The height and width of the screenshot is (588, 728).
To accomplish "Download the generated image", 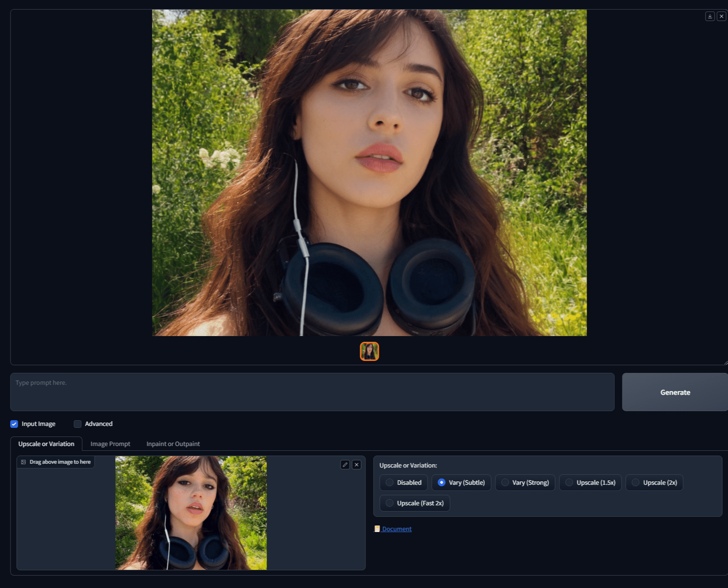I will (x=710, y=16).
